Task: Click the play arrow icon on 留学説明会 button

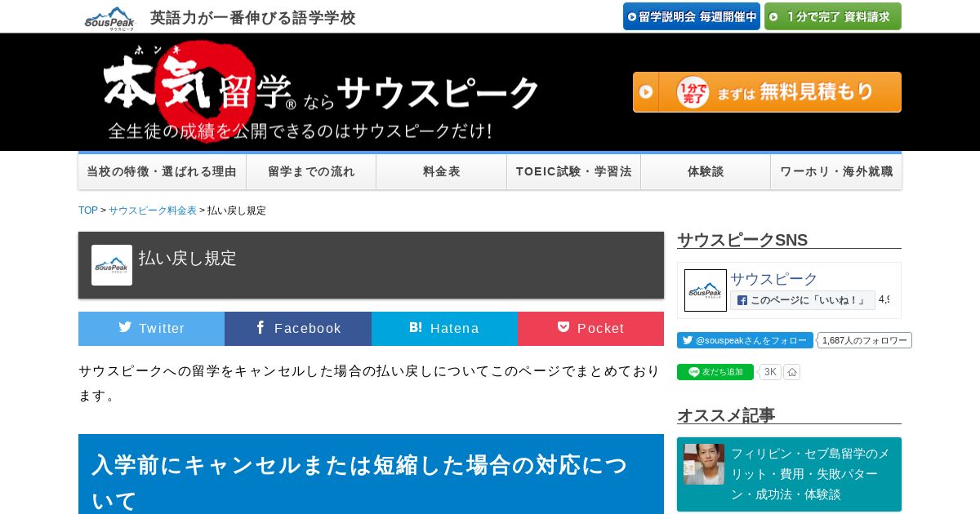Action: point(632,16)
